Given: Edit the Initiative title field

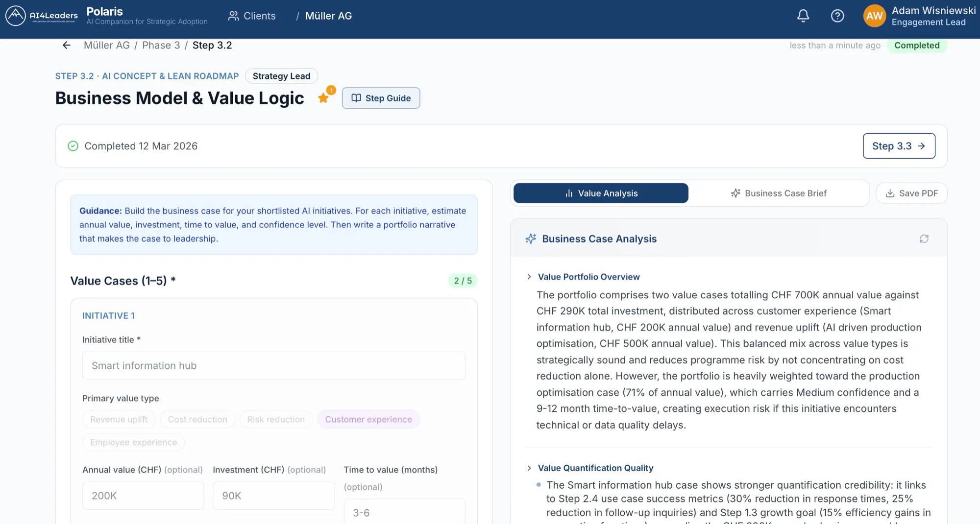Looking at the screenshot, I should (273, 365).
